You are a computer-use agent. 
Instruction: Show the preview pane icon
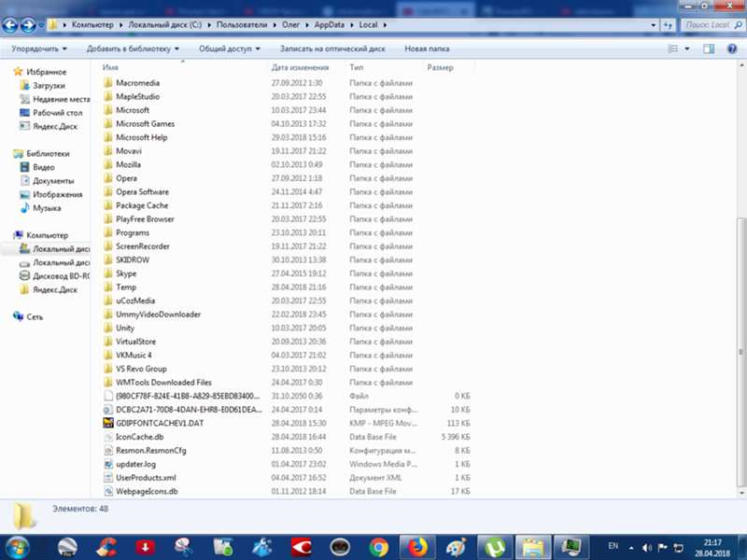tap(711, 49)
